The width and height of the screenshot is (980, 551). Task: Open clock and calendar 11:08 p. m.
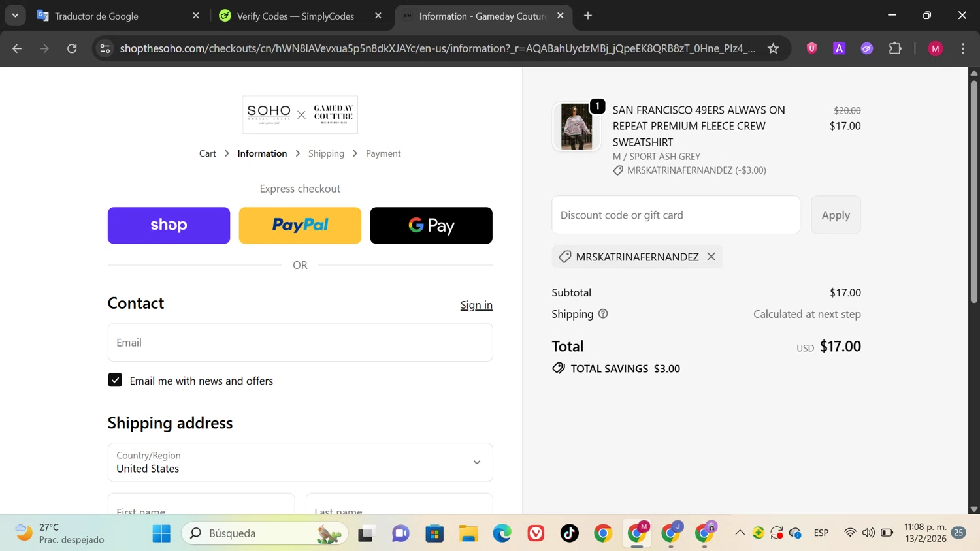point(925,533)
